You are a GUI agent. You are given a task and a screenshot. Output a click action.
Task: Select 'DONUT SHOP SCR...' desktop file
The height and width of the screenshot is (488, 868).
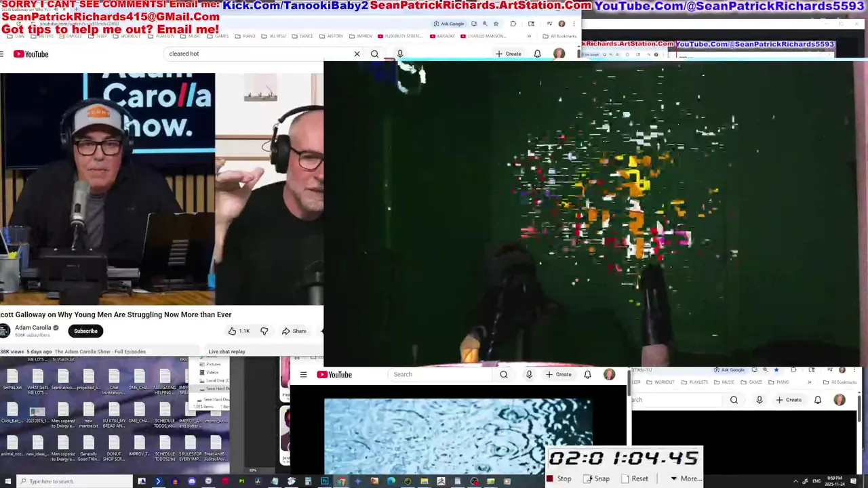point(114,445)
